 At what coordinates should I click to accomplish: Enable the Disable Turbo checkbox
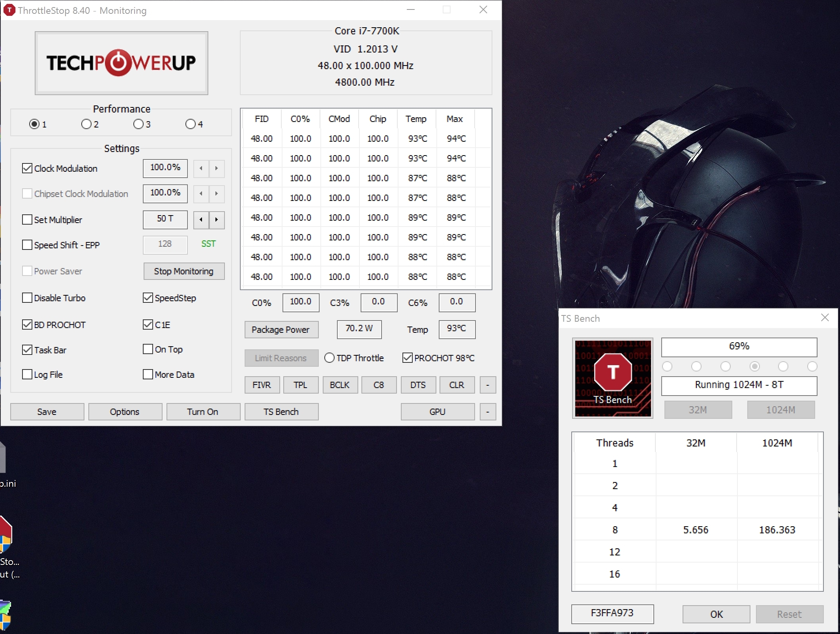click(27, 298)
